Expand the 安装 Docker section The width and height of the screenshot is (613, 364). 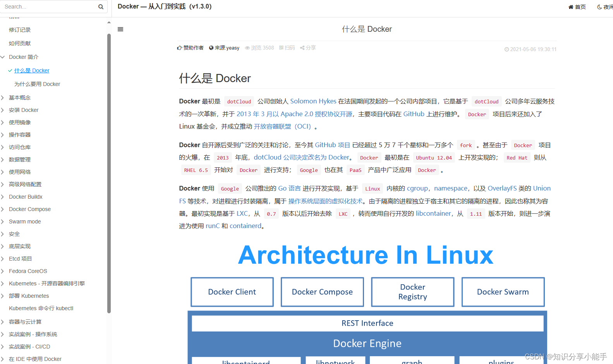pyautogui.click(x=3, y=110)
